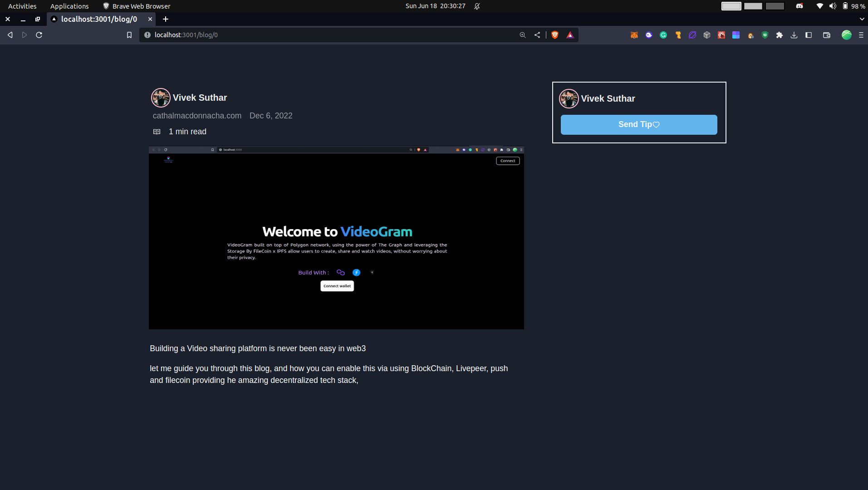This screenshot has width=868, height=490.
Task: Open the green shield extension icon
Action: coord(765,35)
